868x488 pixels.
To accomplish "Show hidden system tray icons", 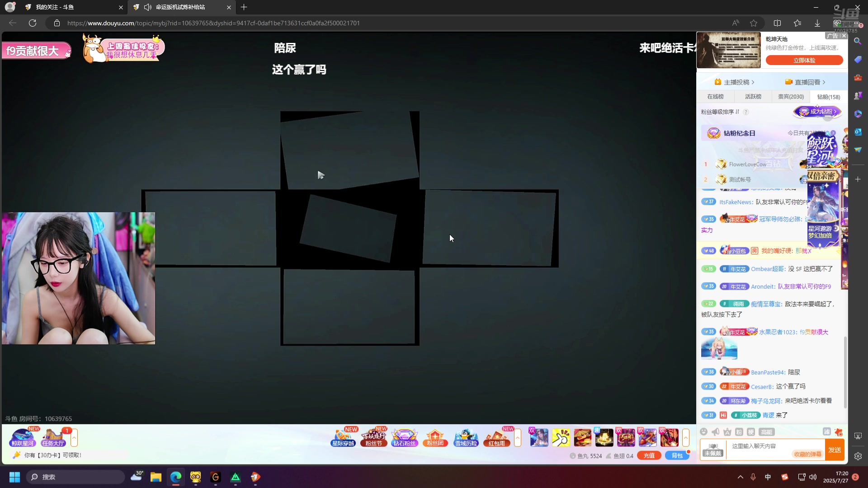I will click(x=740, y=477).
